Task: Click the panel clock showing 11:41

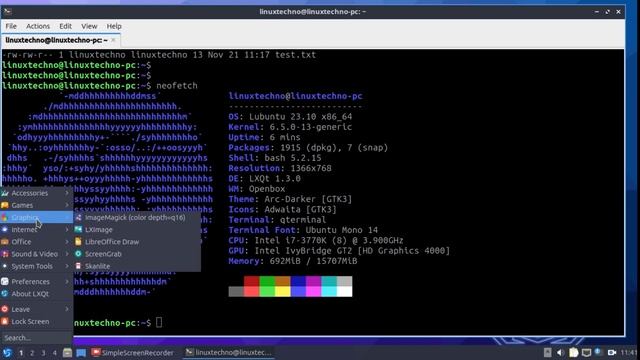Action: (629, 352)
